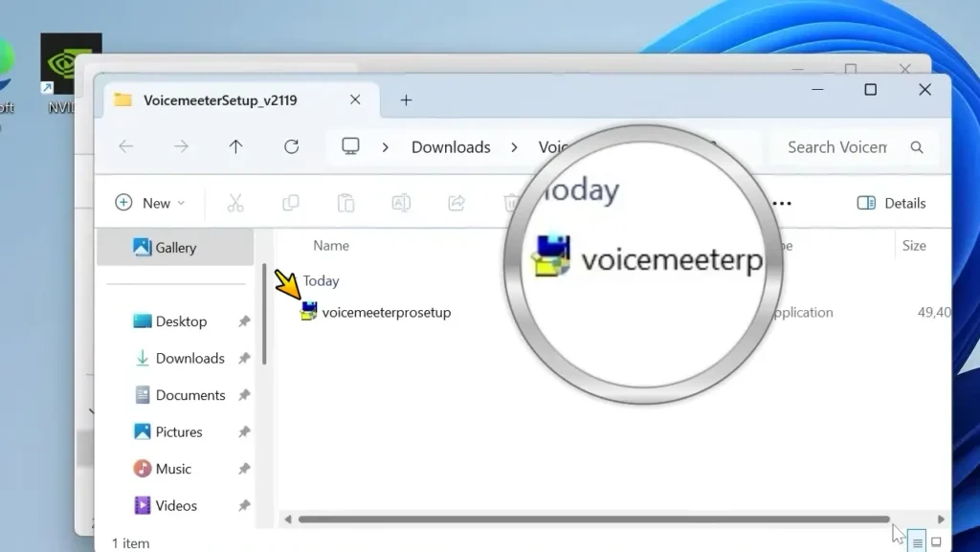Switch to large thumbnails view
Image resolution: width=980 pixels, height=552 pixels.
tap(936, 542)
